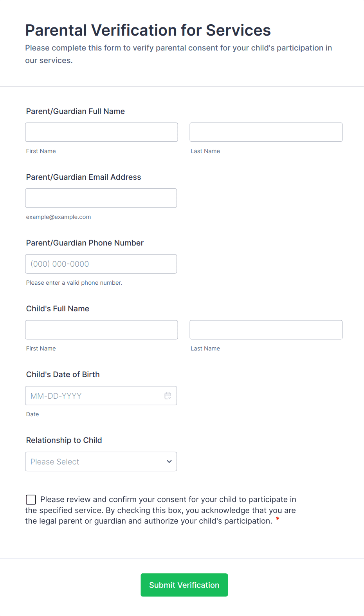Image resolution: width=364 pixels, height=616 pixels.
Task: Check the parental consent checkbox
Action: 31,500
